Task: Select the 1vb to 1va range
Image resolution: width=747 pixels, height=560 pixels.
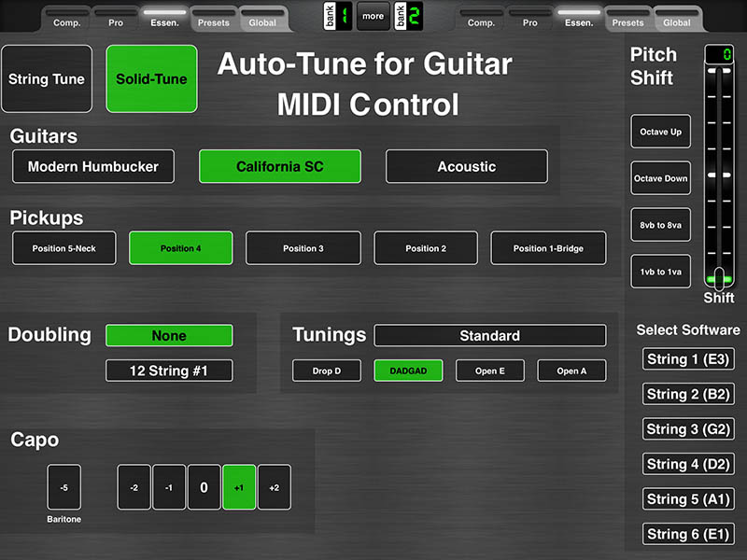Action: coord(661,272)
